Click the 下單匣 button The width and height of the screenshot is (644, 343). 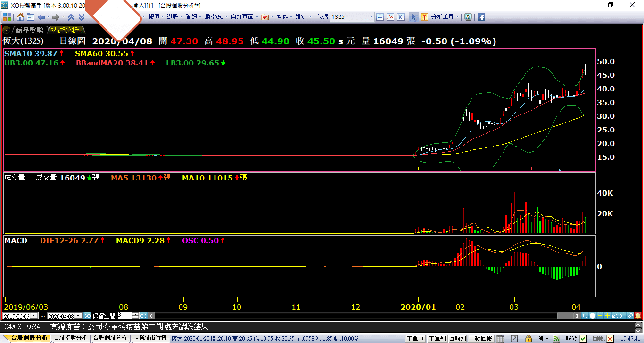click(415, 338)
